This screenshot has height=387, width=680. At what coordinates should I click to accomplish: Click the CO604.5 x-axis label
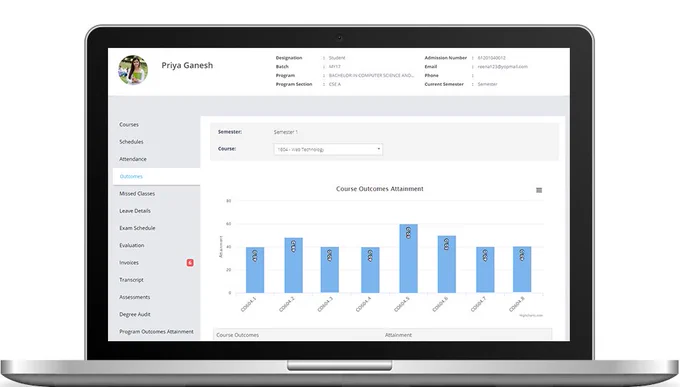[402, 305]
